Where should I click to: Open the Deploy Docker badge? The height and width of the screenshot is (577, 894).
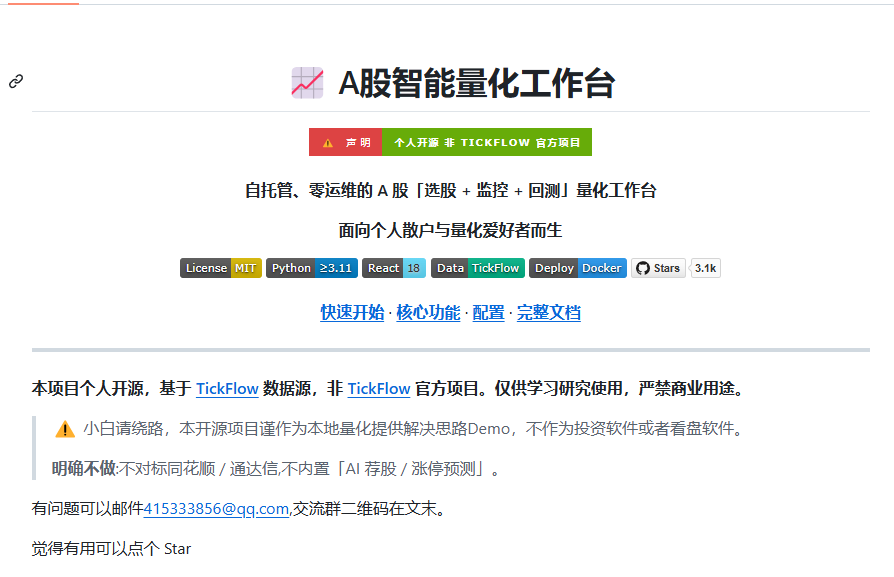point(578,268)
